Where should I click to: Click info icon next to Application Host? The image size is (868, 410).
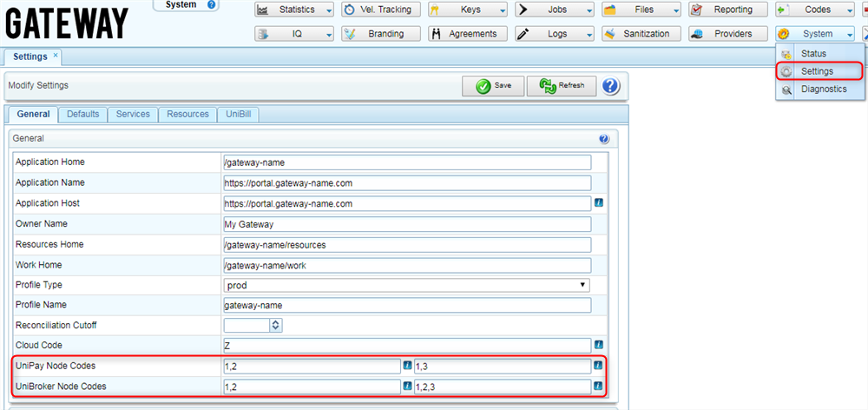pos(598,203)
